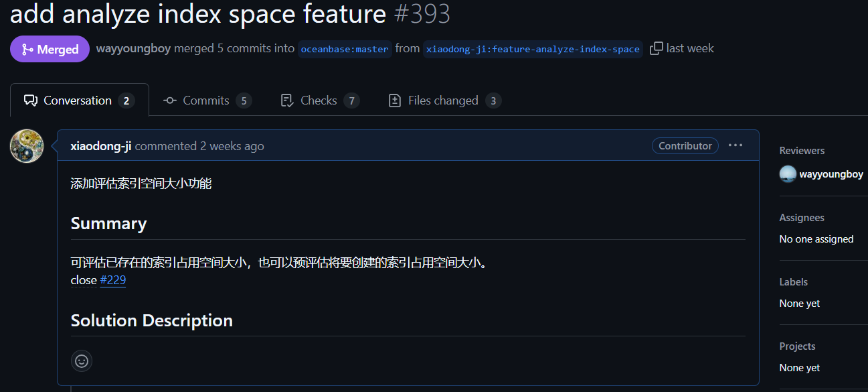Click wayyoungboy's reviewer avatar
Screen dimensions: 868x392
pos(788,174)
